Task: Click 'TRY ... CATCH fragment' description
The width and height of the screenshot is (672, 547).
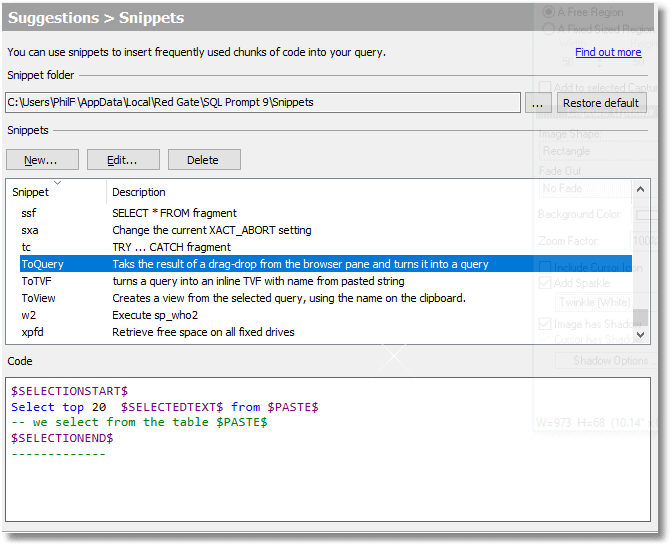Action: pyautogui.click(x=171, y=247)
